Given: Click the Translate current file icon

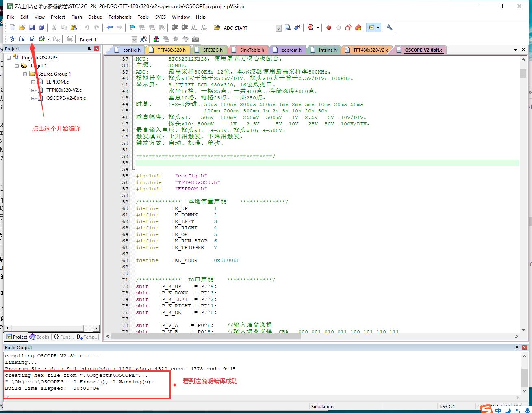Looking at the screenshot, I should point(12,39).
